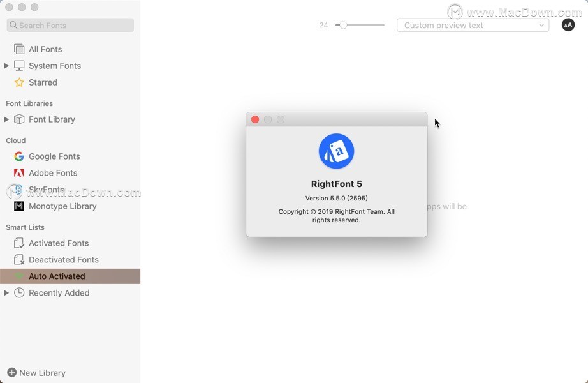Open Google Fonts via its G logo
This screenshot has width=588, height=383.
click(x=18, y=156)
